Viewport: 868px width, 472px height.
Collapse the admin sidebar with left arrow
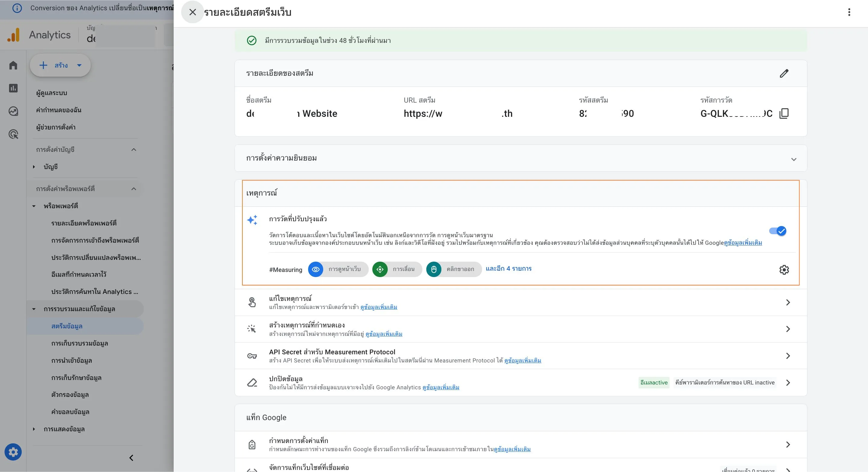[x=131, y=458]
